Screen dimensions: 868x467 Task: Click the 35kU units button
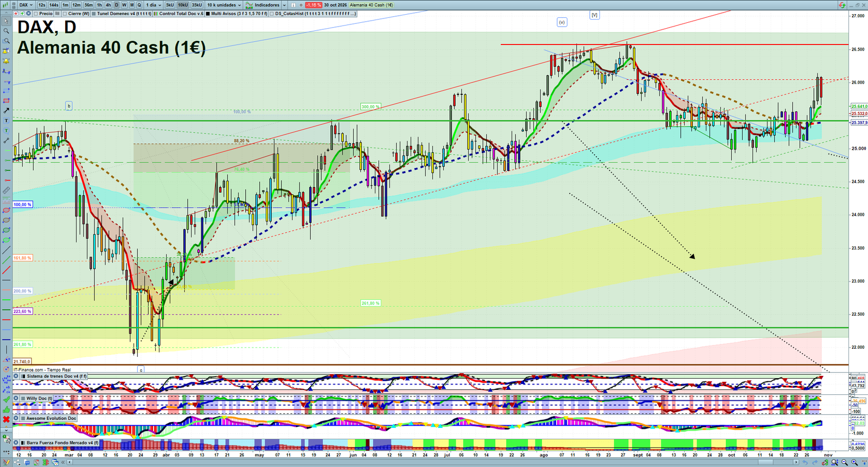(x=197, y=5)
